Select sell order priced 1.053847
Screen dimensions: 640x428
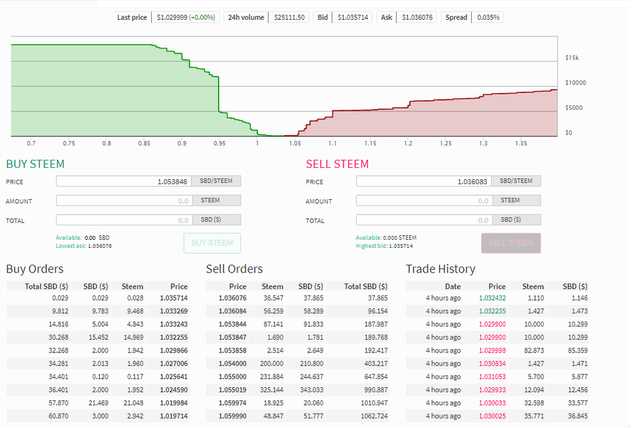tap(298, 337)
